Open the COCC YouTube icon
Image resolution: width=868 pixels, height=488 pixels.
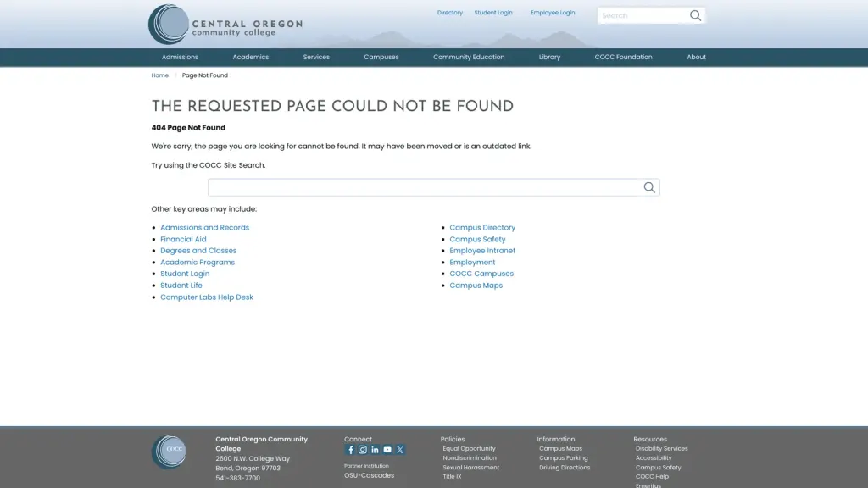tap(387, 450)
